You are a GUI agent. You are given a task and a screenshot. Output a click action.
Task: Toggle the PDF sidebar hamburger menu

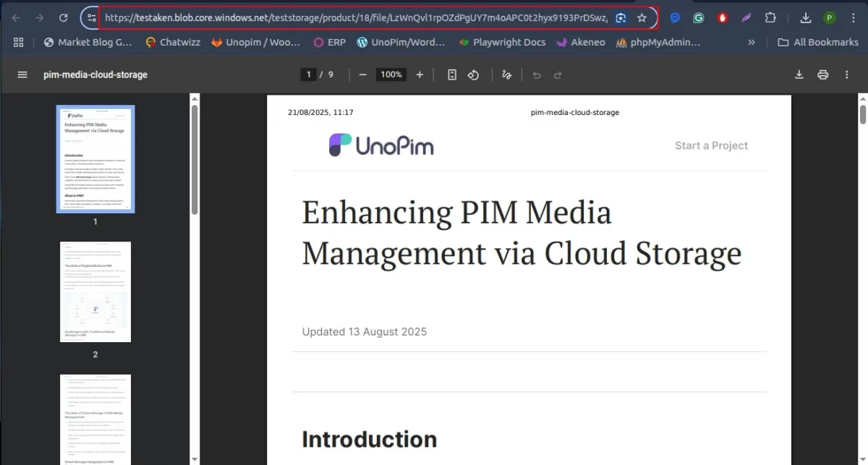(22, 74)
